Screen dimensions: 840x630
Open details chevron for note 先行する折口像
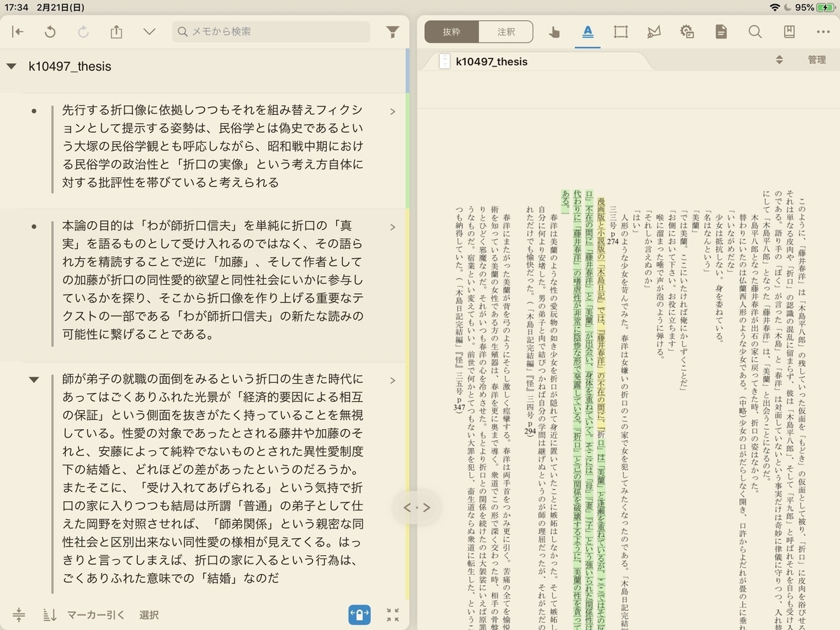(393, 111)
